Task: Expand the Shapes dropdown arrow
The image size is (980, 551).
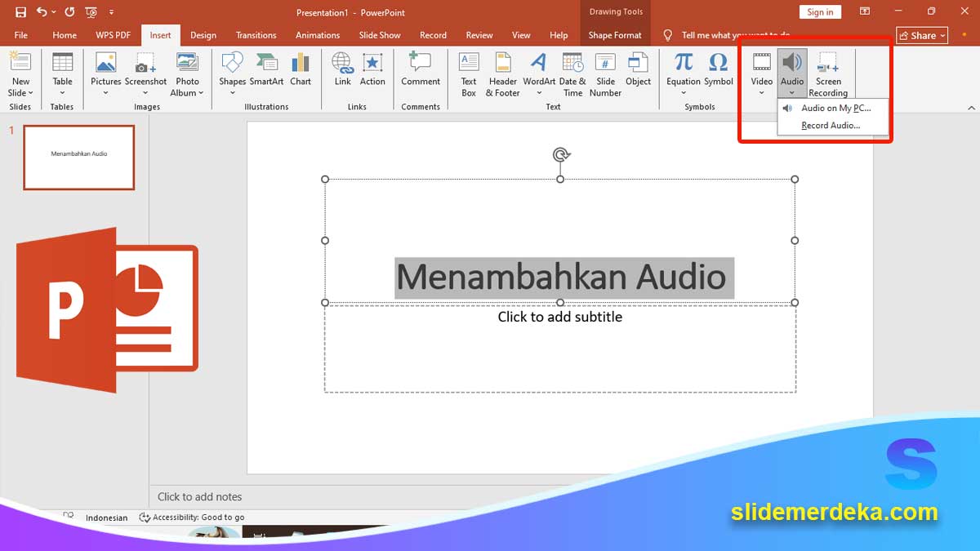Action: click(233, 92)
